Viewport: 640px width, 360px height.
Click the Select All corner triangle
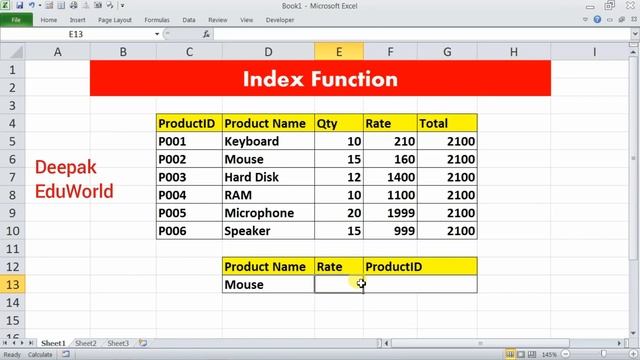click(x=16, y=52)
